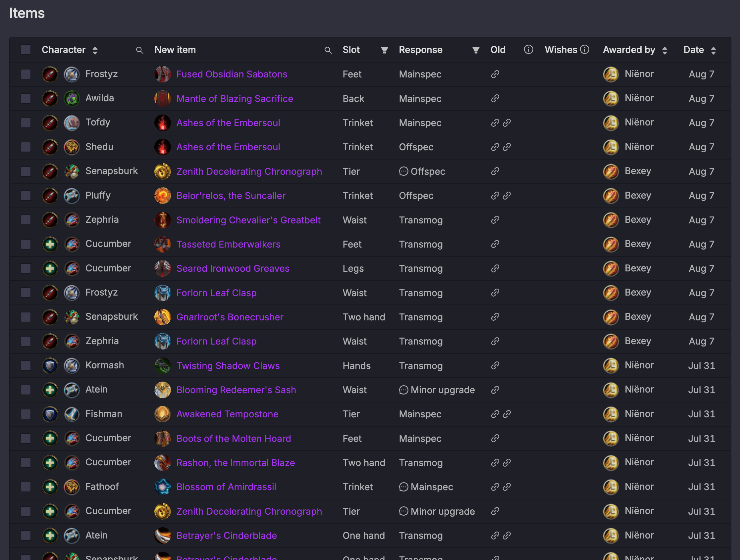Click the Jul 31 date in Fathoof row
The width and height of the screenshot is (740, 560).
click(x=702, y=487)
